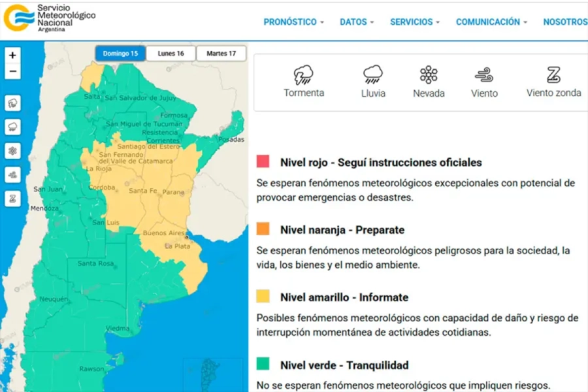
Task: Toggle the rain cloud icon in the map sidebar
Action: tap(12, 125)
